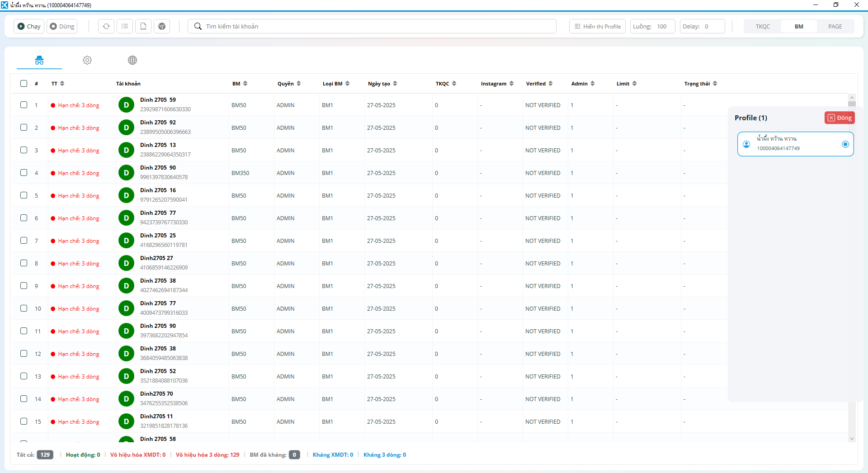Sort by the Loại BM column

coord(336,84)
